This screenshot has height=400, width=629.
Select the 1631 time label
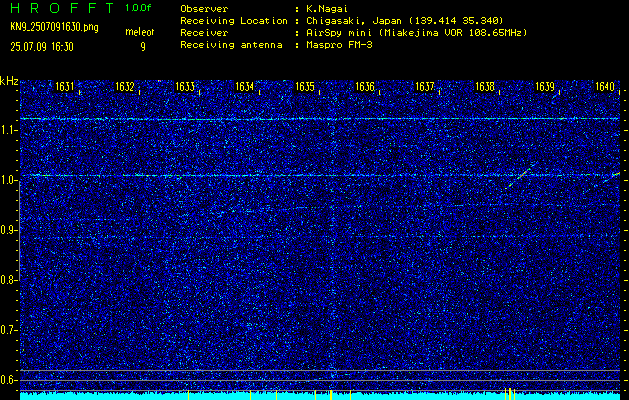(65, 87)
